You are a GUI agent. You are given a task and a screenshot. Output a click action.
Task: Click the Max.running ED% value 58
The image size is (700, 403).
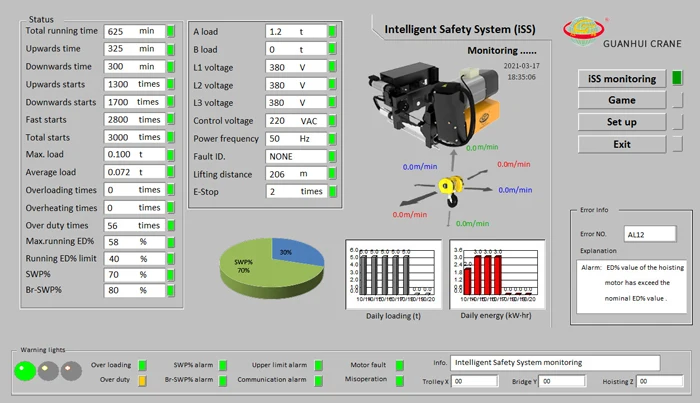point(134,242)
